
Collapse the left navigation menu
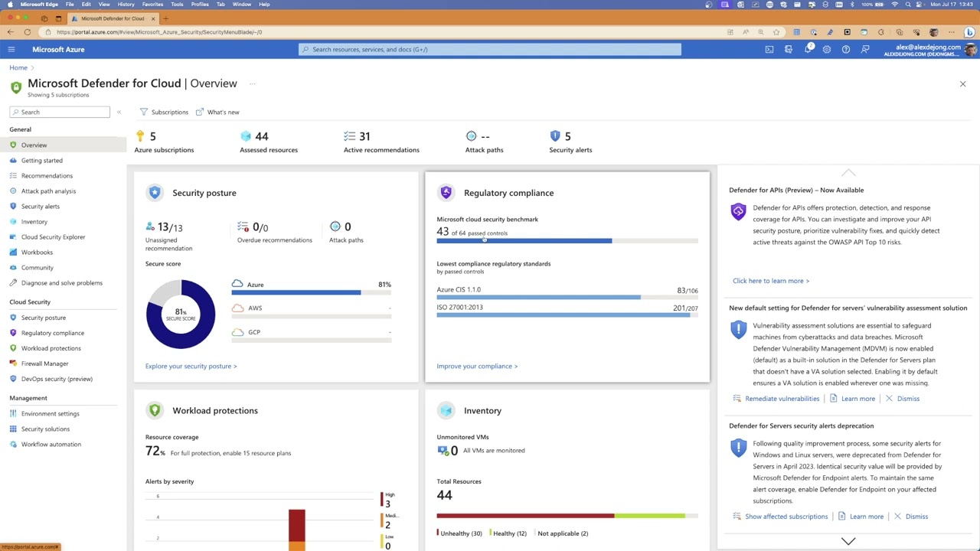tap(119, 112)
